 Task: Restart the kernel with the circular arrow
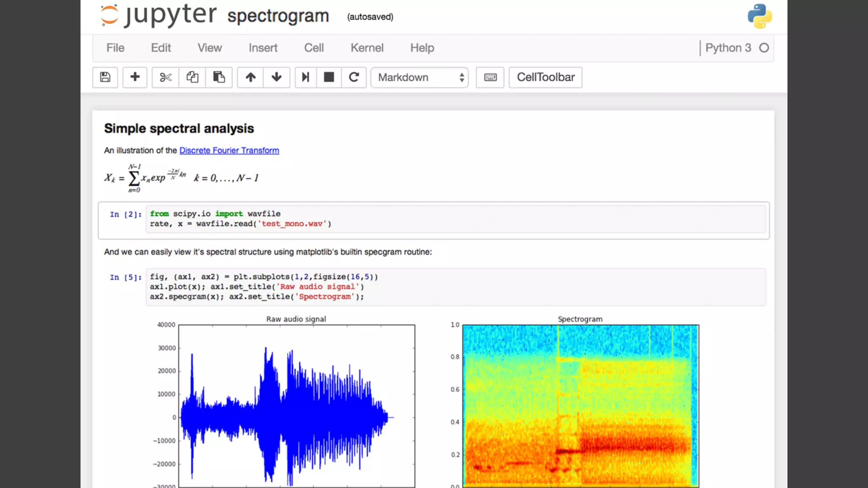pyautogui.click(x=354, y=77)
